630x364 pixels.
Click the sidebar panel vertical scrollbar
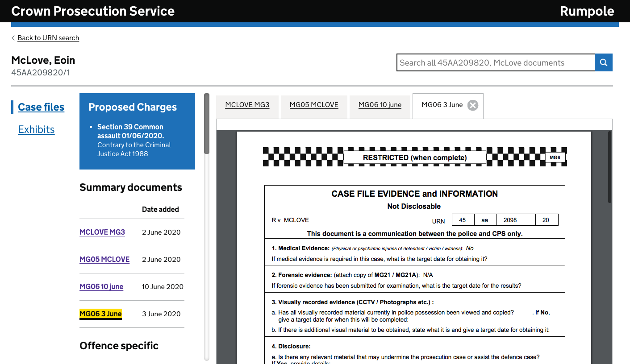(206, 125)
